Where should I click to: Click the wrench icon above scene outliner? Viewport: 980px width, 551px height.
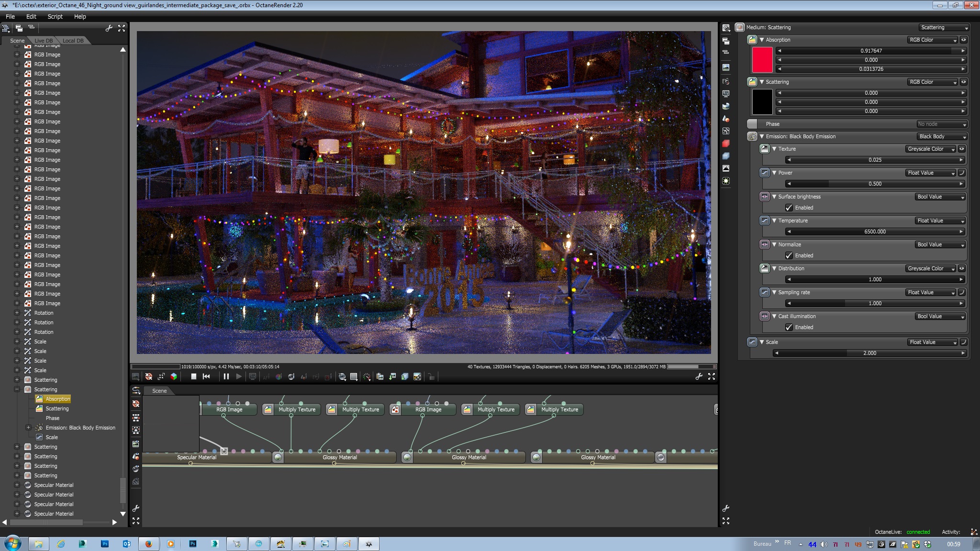(x=109, y=28)
